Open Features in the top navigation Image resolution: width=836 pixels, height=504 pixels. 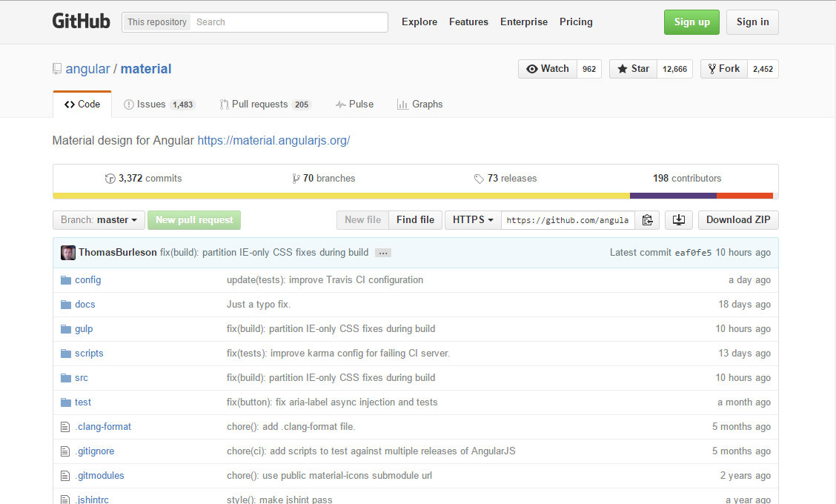click(x=468, y=22)
